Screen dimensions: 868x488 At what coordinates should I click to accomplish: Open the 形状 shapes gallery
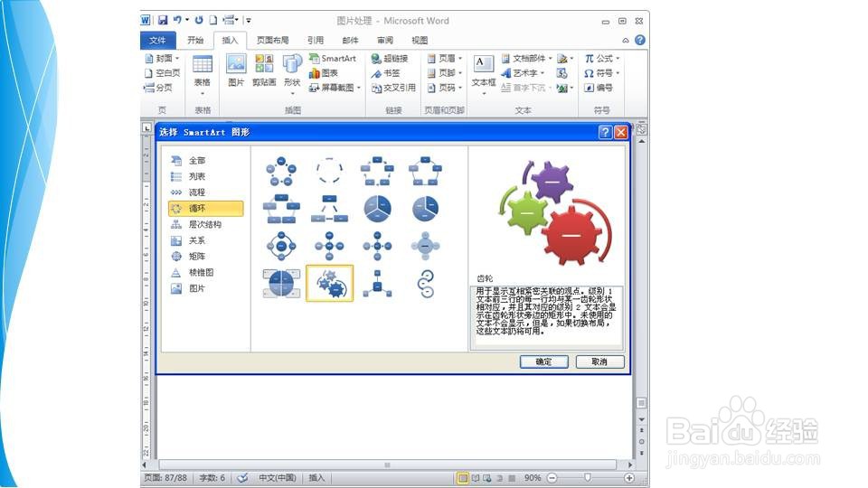pyautogui.click(x=292, y=74)
